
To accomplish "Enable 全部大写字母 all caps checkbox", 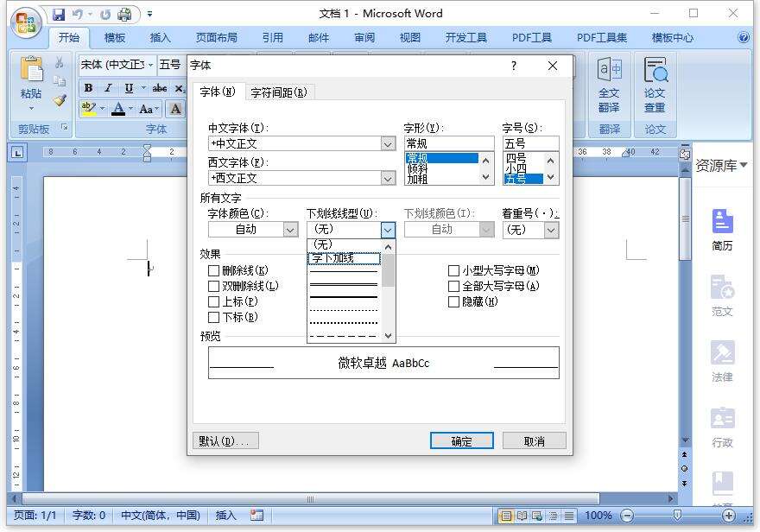I will [x=453, y=286].
